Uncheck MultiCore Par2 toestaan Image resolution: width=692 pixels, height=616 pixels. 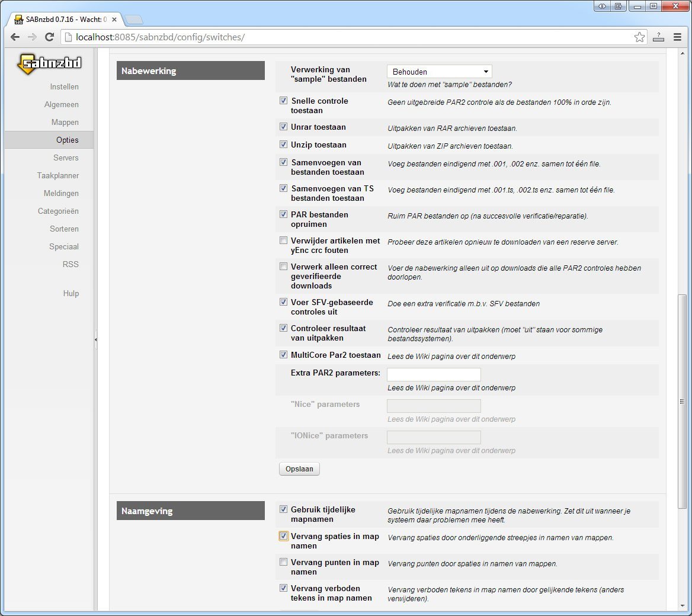click(283, 354)
